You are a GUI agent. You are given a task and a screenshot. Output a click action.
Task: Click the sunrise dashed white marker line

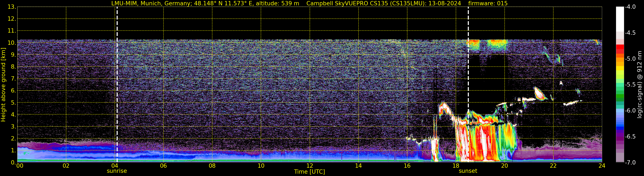[117, 85]
